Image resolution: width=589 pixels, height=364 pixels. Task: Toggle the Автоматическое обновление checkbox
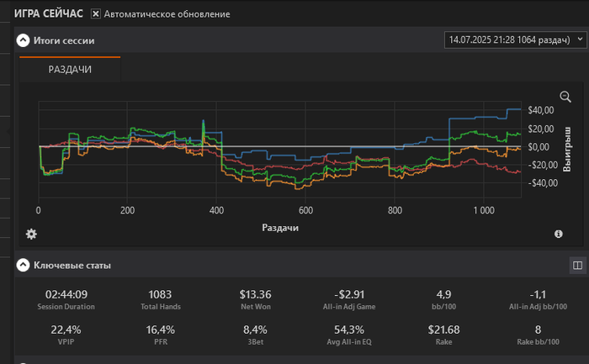[96, 14]
